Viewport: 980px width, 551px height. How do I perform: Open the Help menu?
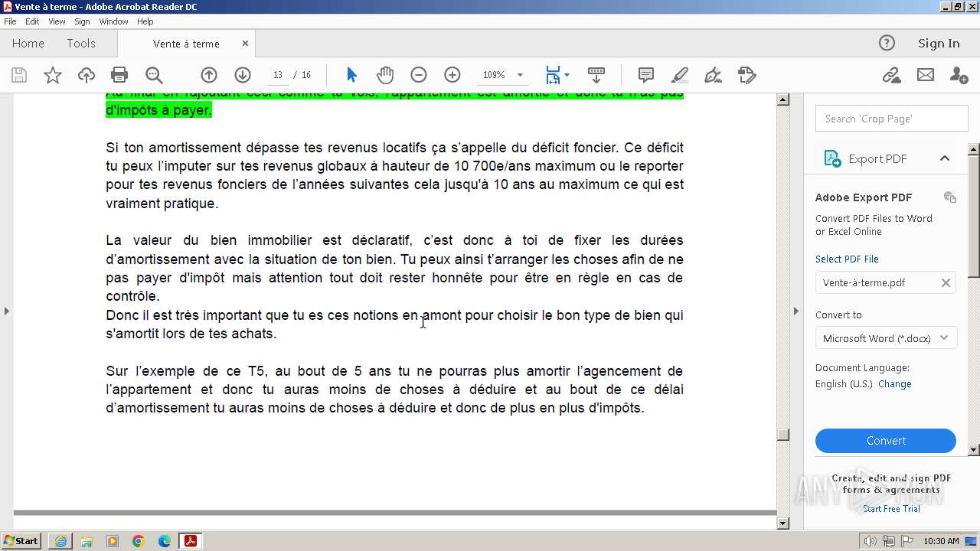pyautogui.click(x=145, y=21)
